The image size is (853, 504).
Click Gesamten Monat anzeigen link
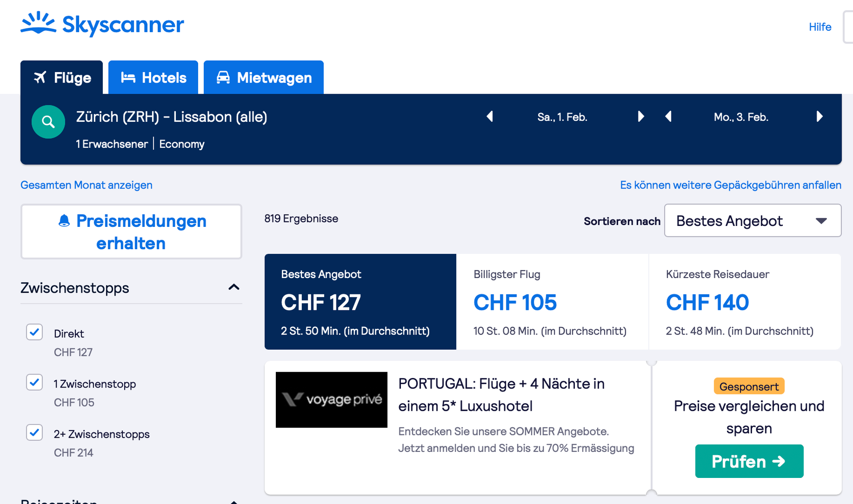[86, 185]
